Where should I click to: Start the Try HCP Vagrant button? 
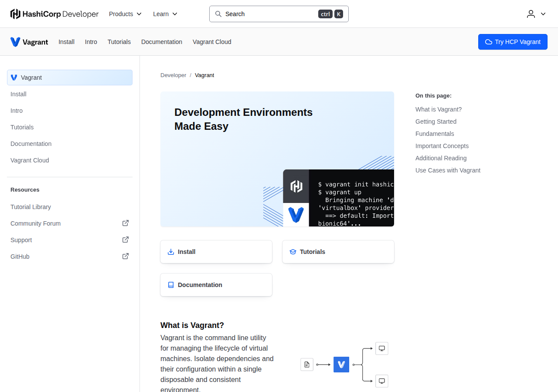(x=513, y=42)
